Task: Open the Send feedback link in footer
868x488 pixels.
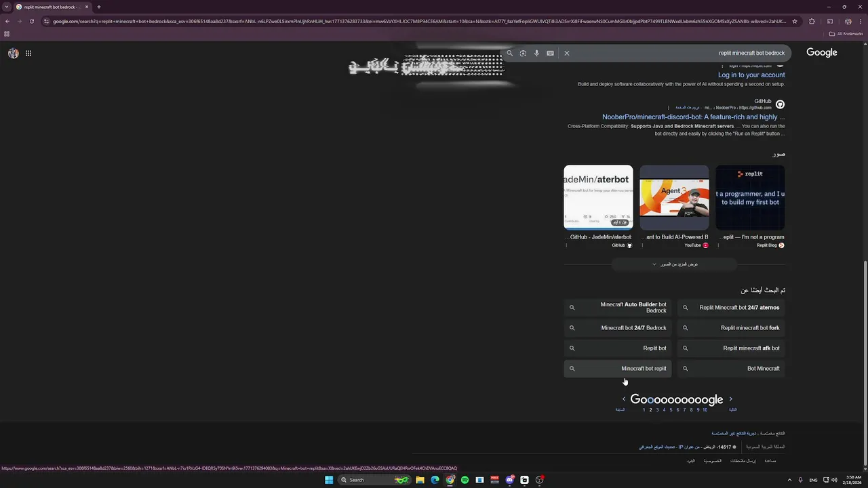Action: tap(743, 461)
